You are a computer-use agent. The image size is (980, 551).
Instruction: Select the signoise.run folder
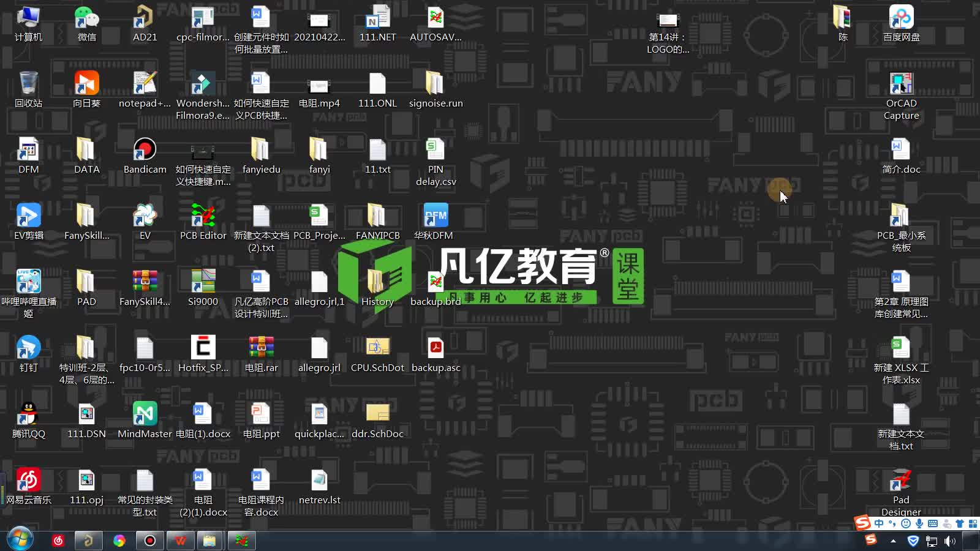(435, 89)
